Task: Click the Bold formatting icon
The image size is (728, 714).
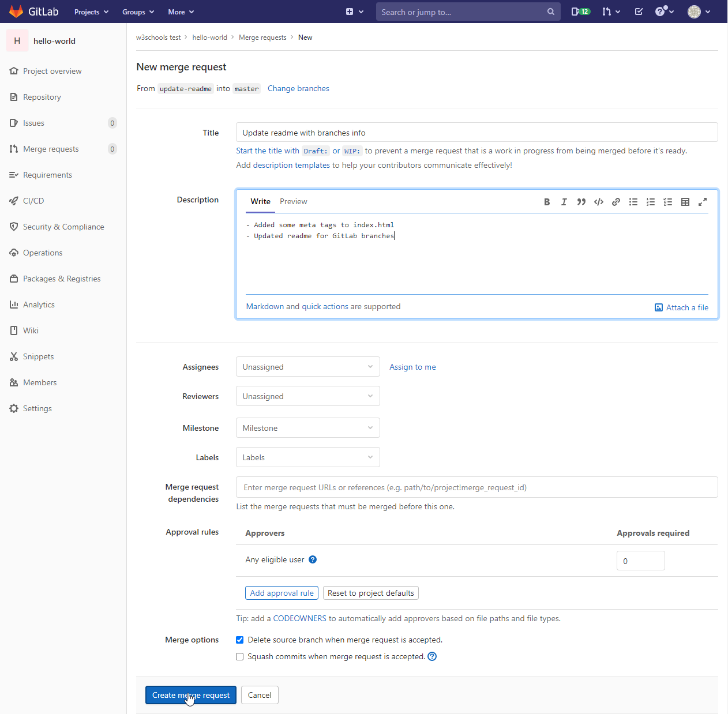Action: coord(547,202)
